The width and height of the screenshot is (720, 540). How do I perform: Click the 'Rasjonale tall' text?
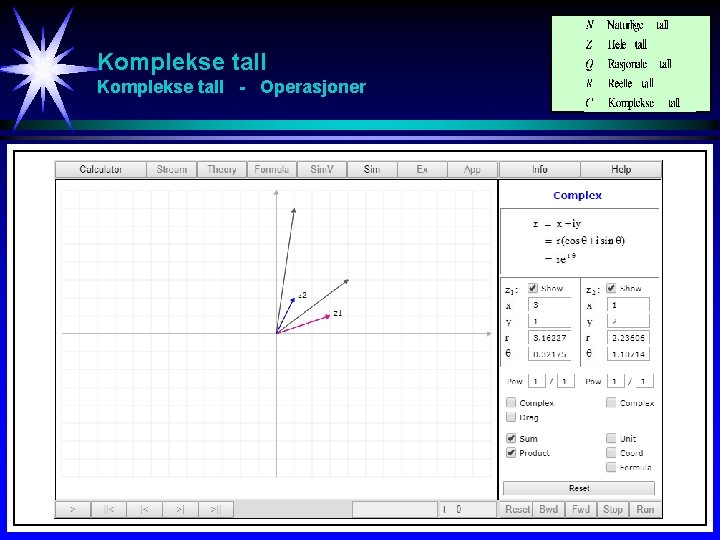click(x=640, y=64)
